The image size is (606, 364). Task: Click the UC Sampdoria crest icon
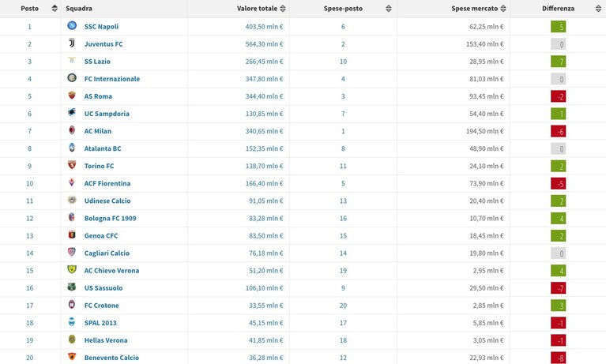pyautogui.click(x=72, y=112)
